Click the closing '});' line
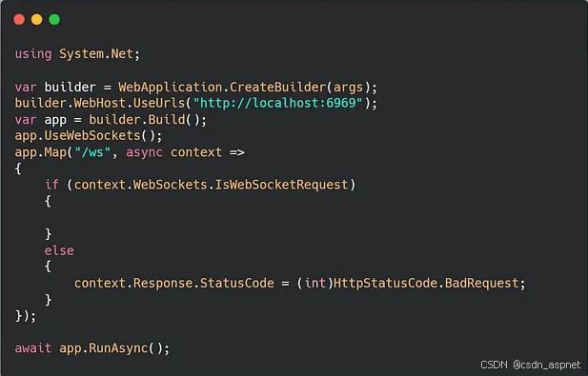Viewport: 588px width, 376px height. coord(26,316)
